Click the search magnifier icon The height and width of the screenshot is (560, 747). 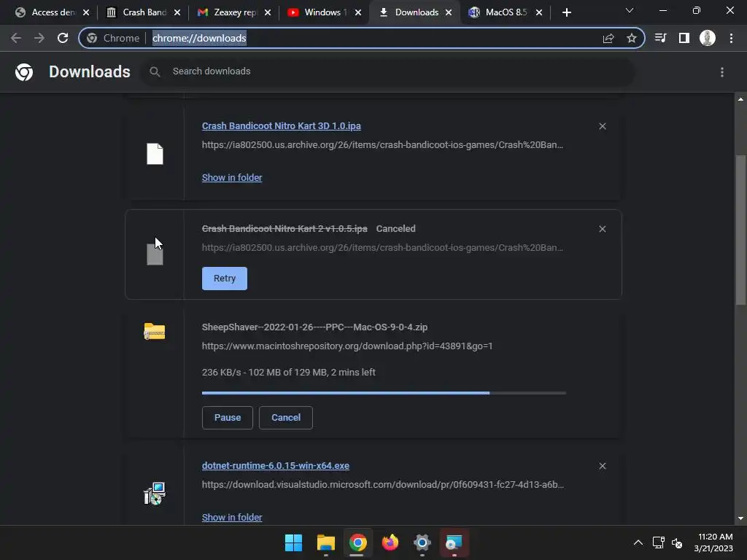[155, 71]
